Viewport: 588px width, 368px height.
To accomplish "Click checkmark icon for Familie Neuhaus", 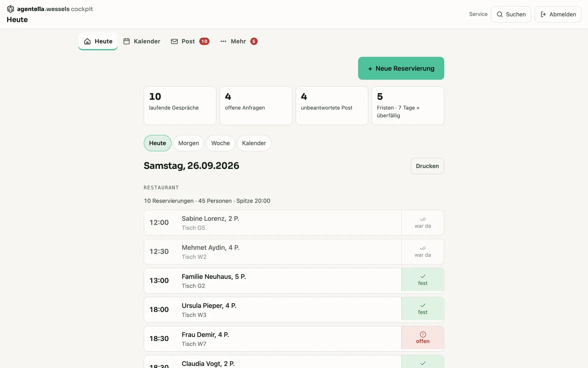I will click(423, 276).
